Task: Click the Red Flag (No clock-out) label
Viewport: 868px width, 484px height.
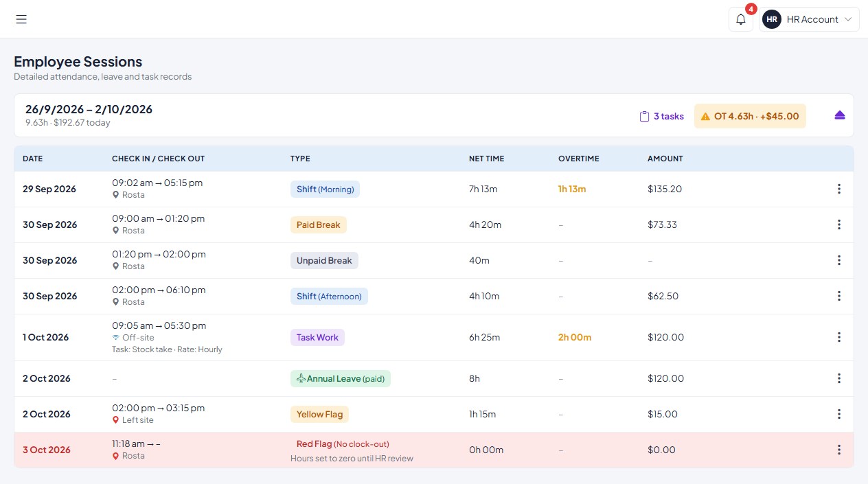Action: (343, 443)
